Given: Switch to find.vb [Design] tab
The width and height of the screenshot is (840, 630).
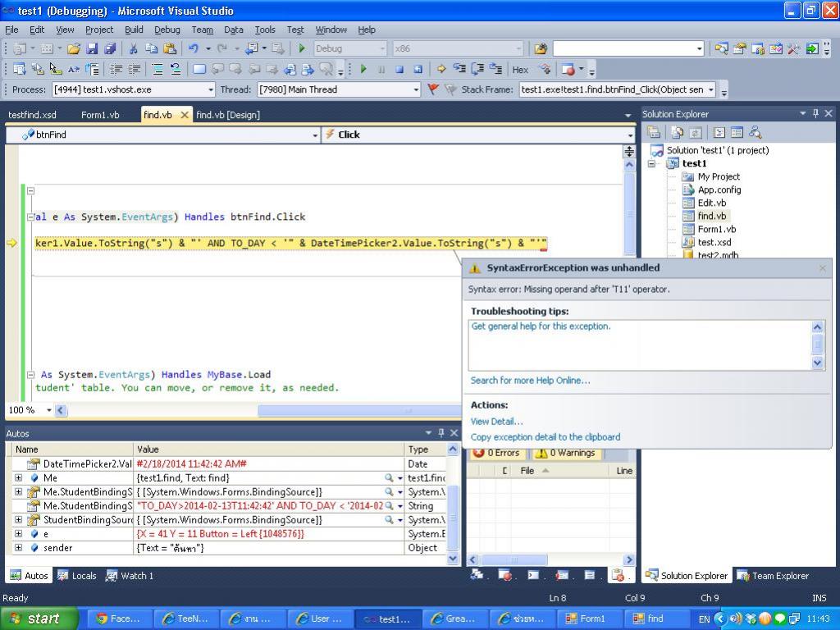Looking at the screenshot, I should coord(228,115).
